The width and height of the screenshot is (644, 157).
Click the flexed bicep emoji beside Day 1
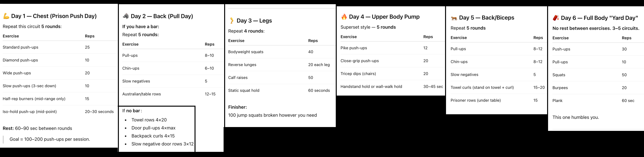[x=6, y=16]
